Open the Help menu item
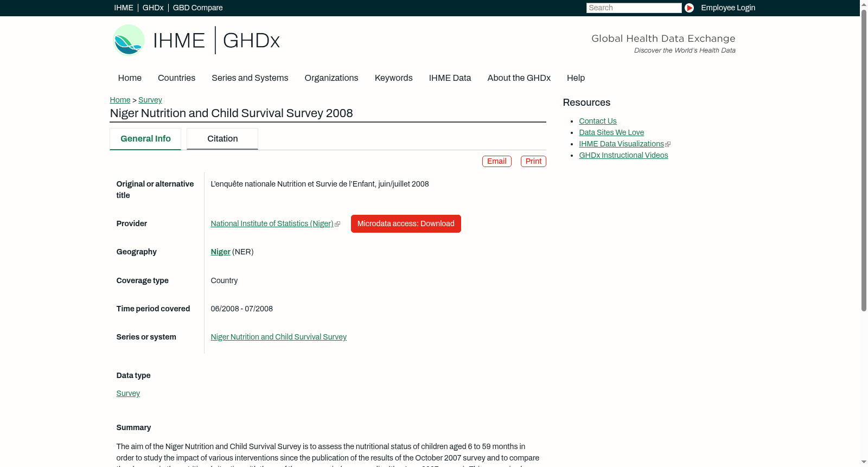The width and height of the screenshot is (868, 467). pos(576,78)
